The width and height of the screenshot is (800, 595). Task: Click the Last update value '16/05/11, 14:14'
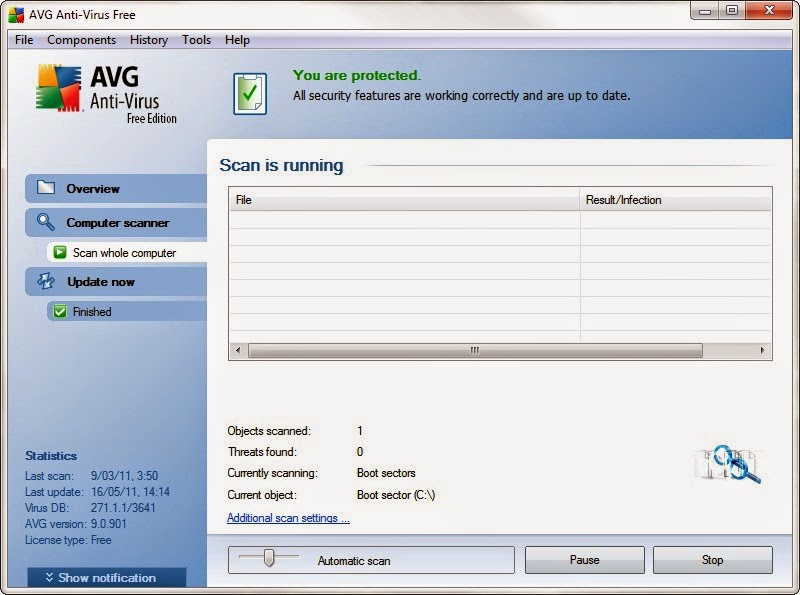(x=131, y=492)
